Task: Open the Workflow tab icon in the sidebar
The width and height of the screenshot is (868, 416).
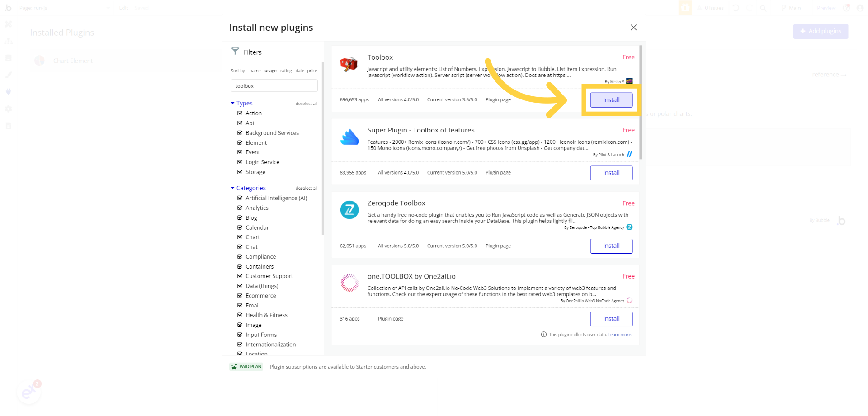Action: 8,41
